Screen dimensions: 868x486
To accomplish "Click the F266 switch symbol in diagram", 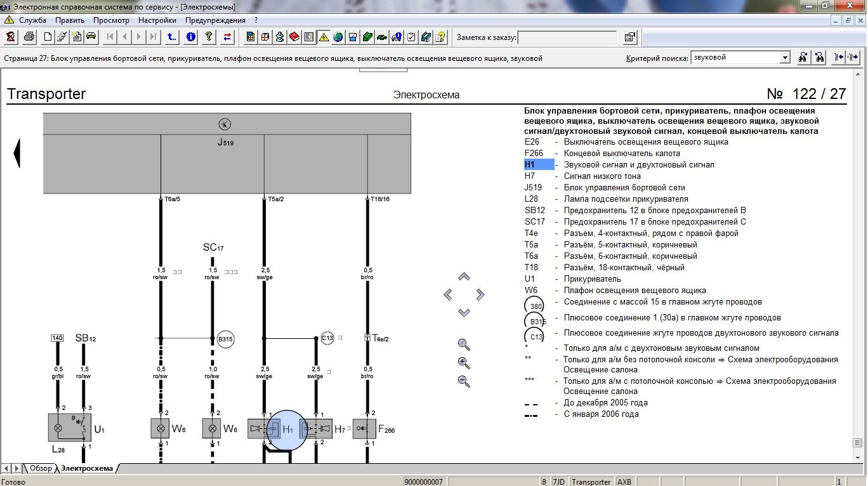I will click(x=365, y=429).
